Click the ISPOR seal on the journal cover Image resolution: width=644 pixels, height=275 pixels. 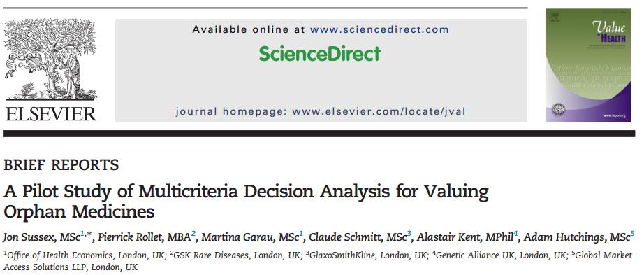558,109
